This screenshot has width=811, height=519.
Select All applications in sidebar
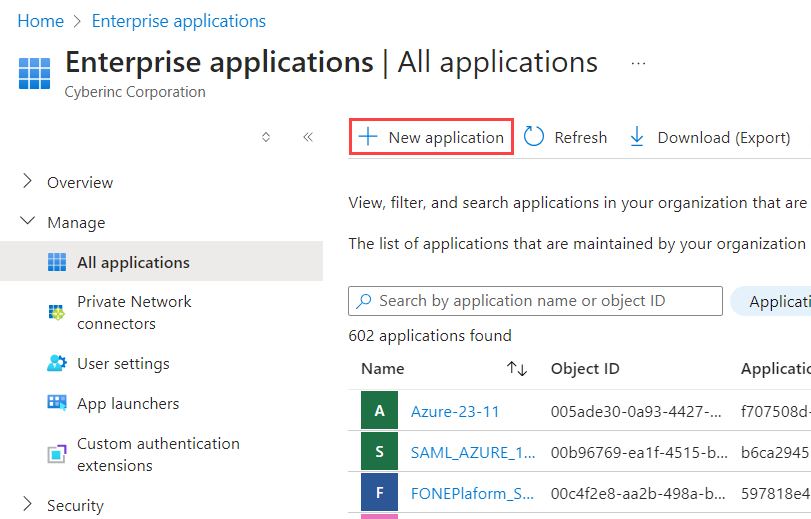pyautogui.click(x=161, y=262)
